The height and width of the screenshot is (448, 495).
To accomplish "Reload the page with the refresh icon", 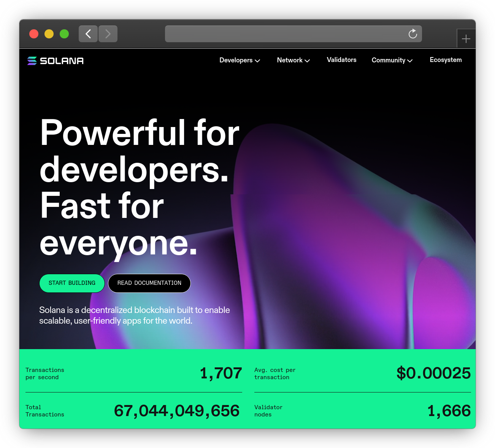I will tap(412, 34).
